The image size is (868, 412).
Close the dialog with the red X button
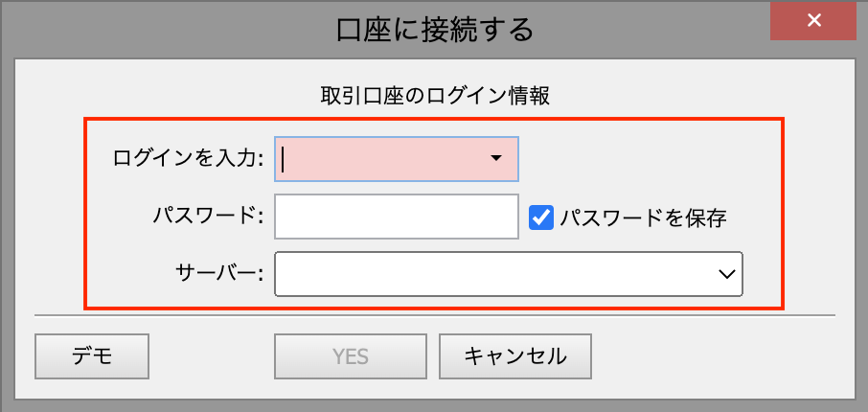(812, 20)
